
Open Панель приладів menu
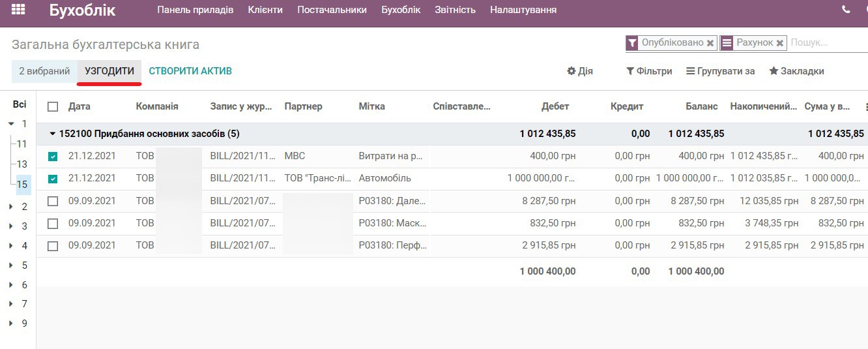pos(195,10)
